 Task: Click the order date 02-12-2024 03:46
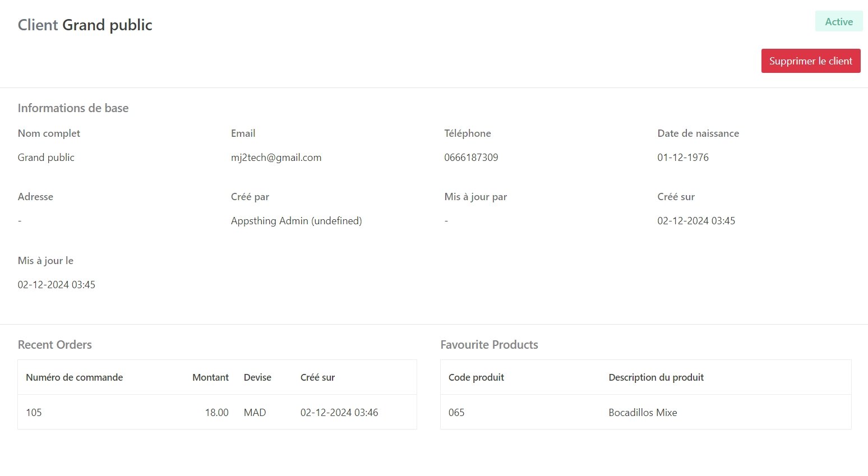(339, 413)
